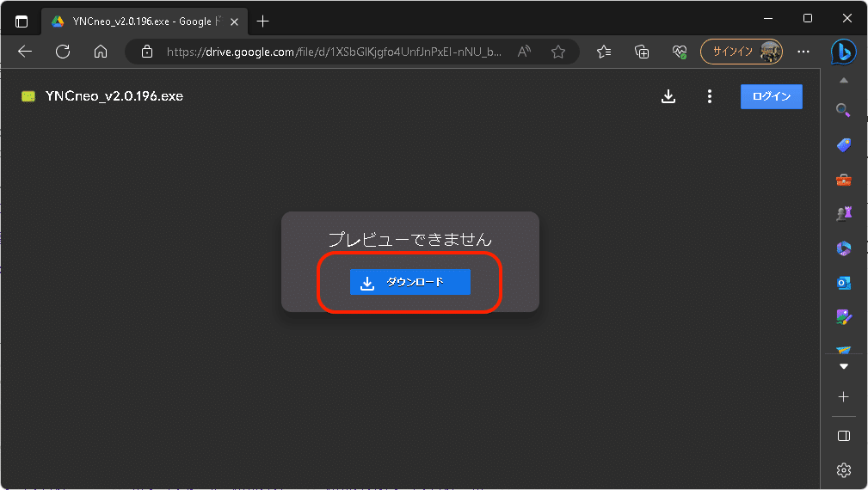
Task: Open the Favorites list
Action: point(604,52)
